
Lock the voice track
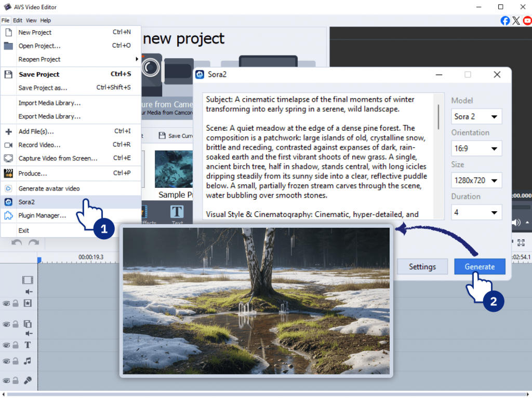[16, 380]
